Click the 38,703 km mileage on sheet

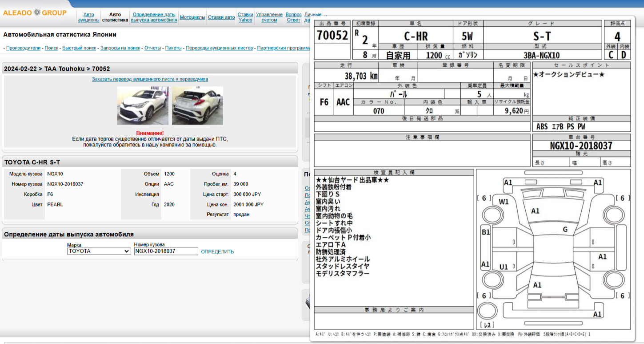point(361,76)
